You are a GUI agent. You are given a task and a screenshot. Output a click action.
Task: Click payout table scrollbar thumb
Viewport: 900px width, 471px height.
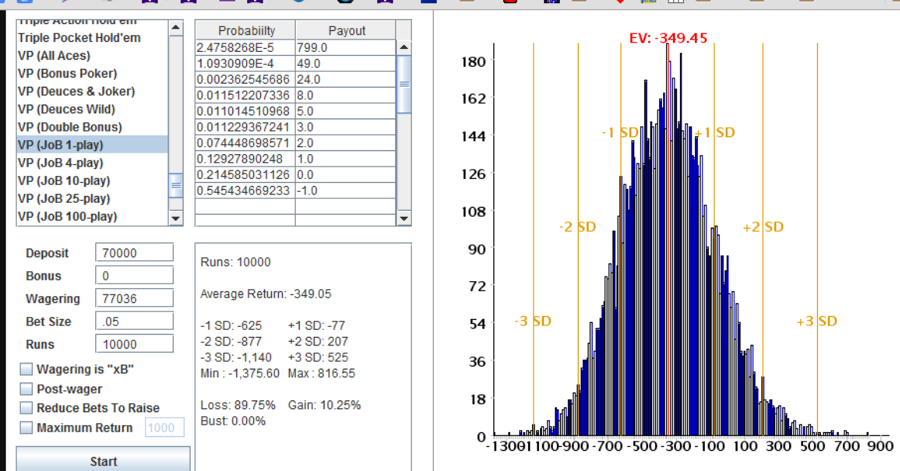(404, 84)
